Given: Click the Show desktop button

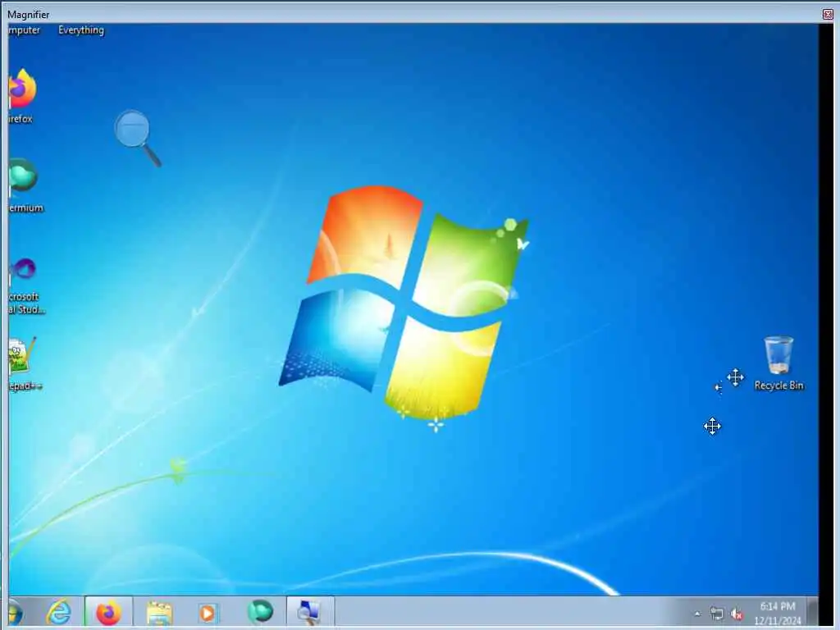Looking at the screenshot, I should tap(813, 612).
